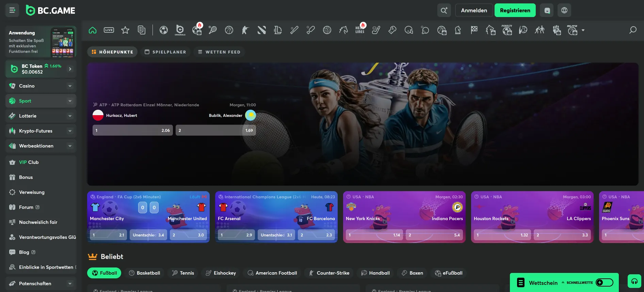644x292 pixels.
Task: Click the Registrieren button
Action: pos(515,10)
